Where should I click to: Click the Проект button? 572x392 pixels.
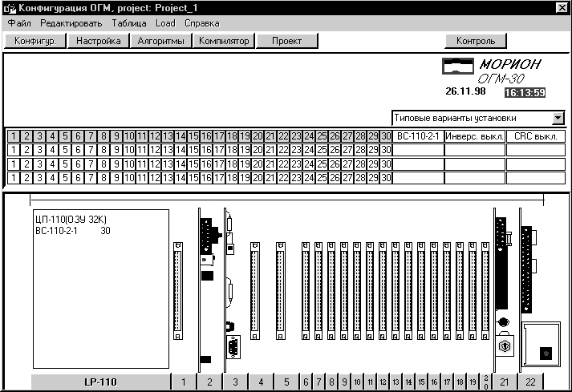pos(287,40)
